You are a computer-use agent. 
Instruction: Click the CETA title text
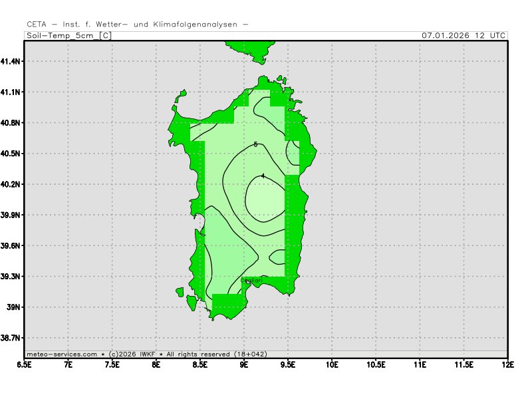[x=37, y=25]
